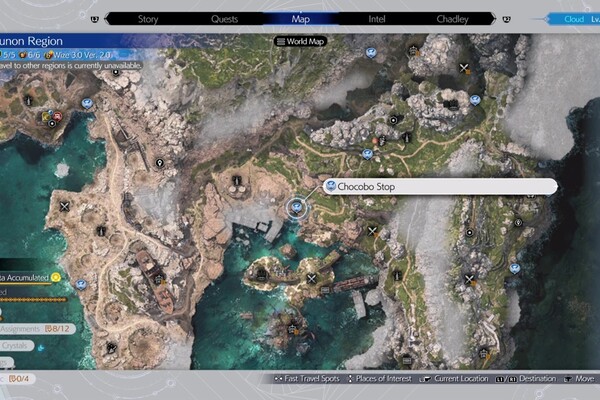Select cache icon on the small southern islet

(293, 329)
